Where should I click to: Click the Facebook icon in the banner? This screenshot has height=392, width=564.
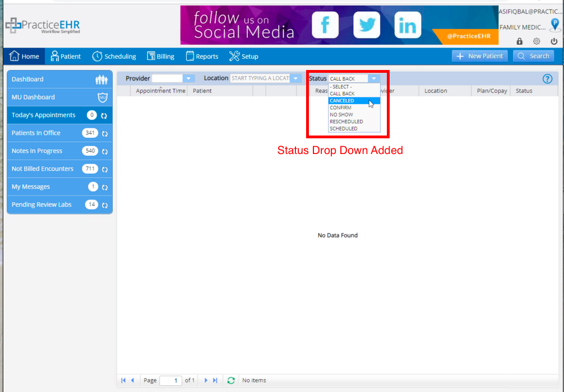click(x=325, y=25)
